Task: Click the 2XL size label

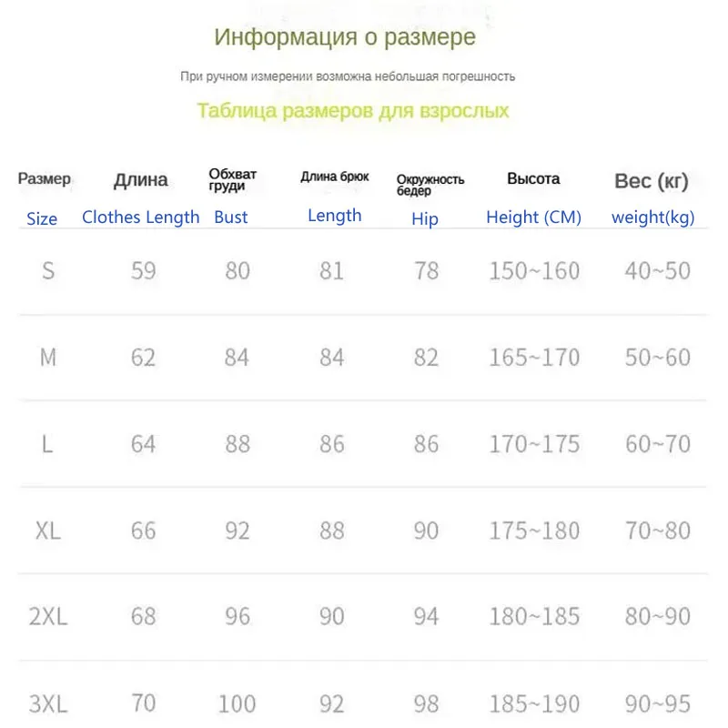Action: (x=48, y=617)
